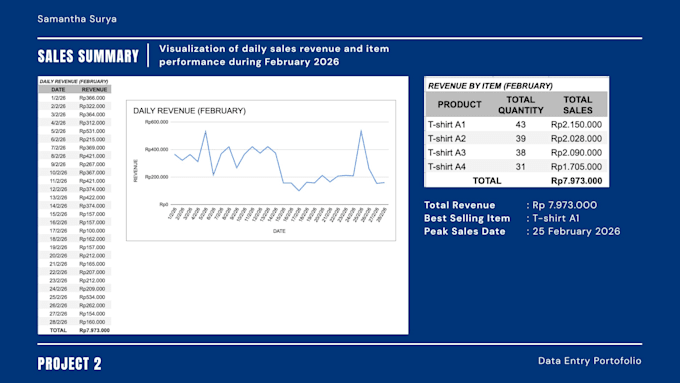Click the 'Rp400.000' y-axis label

(157, 150)
